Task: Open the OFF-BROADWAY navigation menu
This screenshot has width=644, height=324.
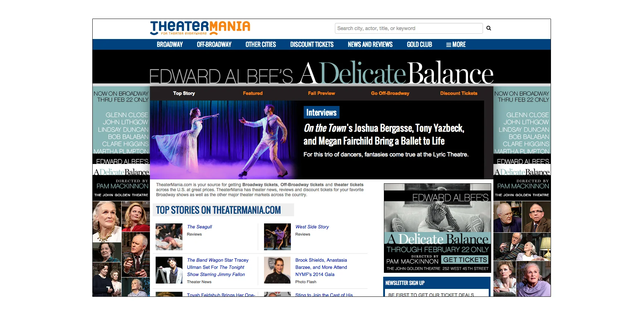Action: [214, 44]
